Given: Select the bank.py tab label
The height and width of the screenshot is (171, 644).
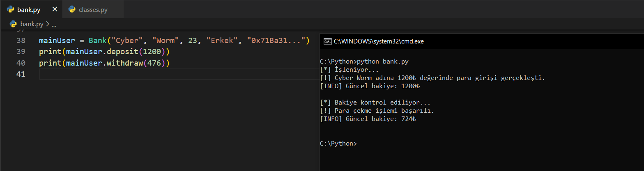Looking at the screenshot, I should [29, 9].
